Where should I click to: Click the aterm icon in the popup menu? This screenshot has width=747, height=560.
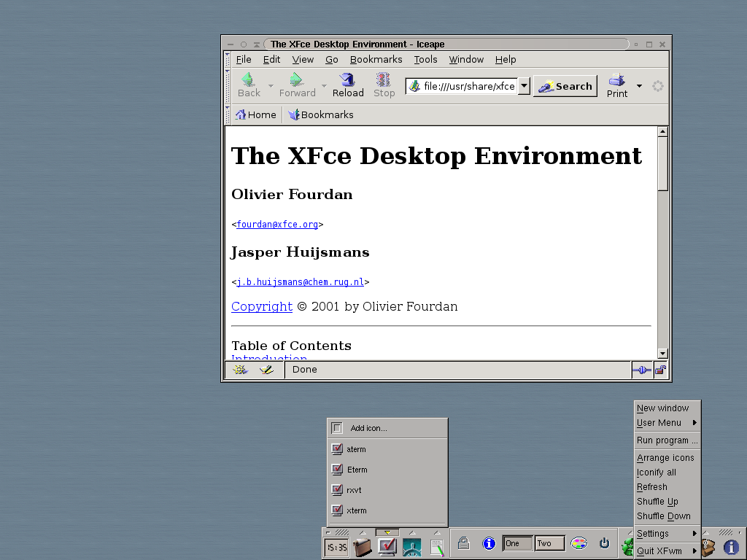(x=337, y=448)
